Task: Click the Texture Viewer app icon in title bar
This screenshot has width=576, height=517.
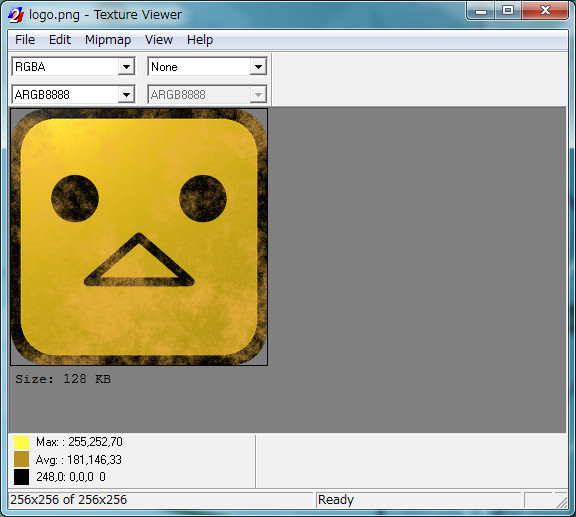Action: coord(16,15)
